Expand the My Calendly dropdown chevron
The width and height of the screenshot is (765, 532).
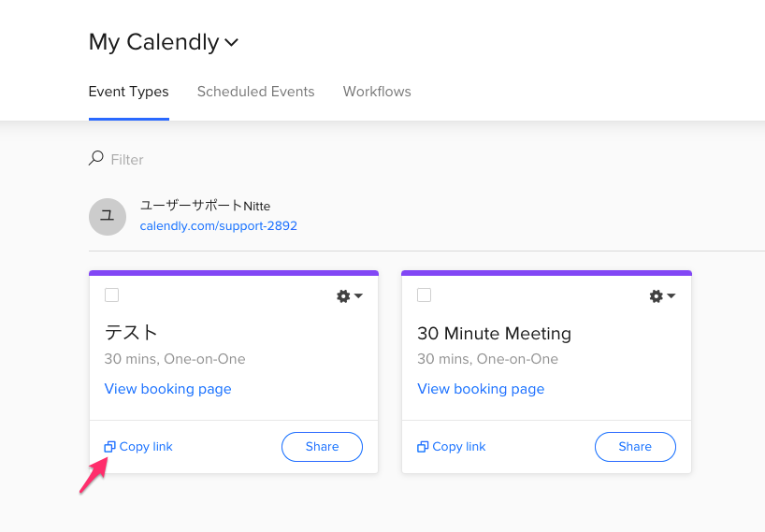pos(231,42)
